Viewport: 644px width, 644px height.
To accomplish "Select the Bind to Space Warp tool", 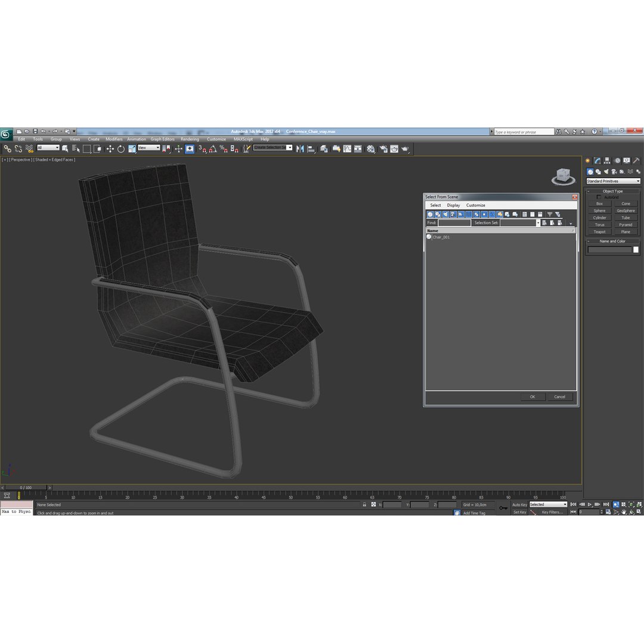I will [29, 148].
